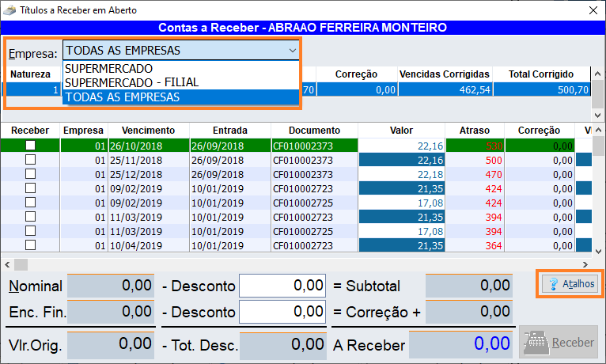Click the Valor column header
This screenshot has width=606, height=364.
click(x=401, y=131)
